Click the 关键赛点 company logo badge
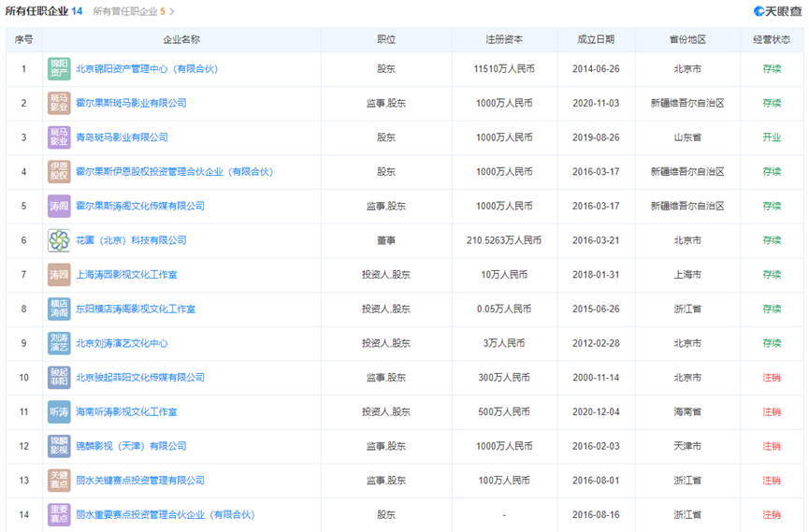Image resolution: width=809 pixels, height=532 pixels. coord(59,481)
